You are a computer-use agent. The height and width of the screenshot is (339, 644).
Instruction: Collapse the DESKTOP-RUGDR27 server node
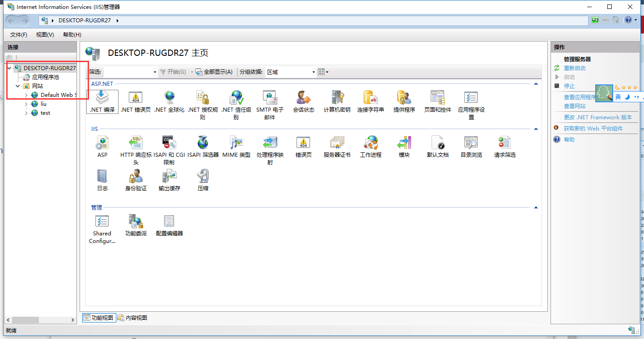pyautogui.click(x=9, y=68)
